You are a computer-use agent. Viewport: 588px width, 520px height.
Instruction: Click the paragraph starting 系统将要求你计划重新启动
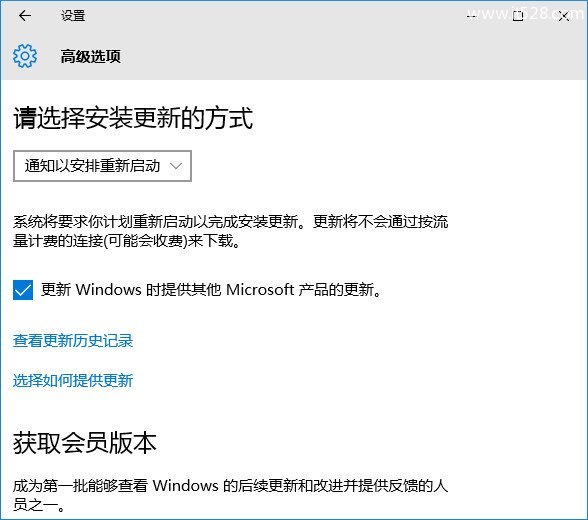[x=231, y=231]
